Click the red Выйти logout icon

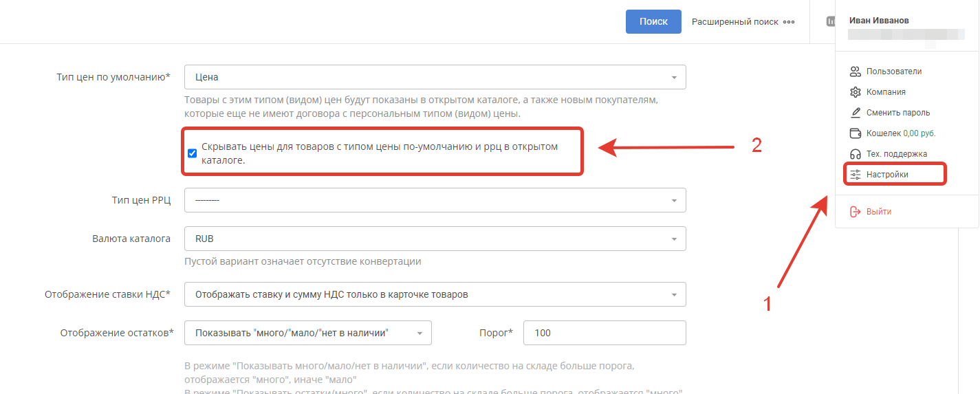tap(856, 212)
